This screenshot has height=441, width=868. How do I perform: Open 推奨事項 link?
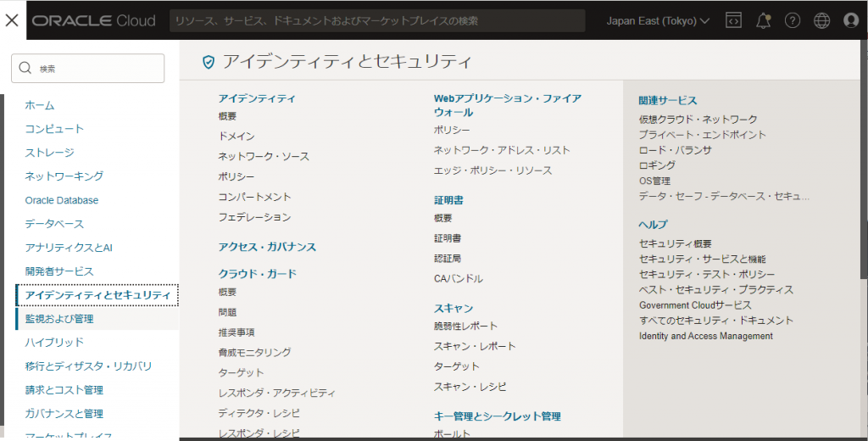236,332
